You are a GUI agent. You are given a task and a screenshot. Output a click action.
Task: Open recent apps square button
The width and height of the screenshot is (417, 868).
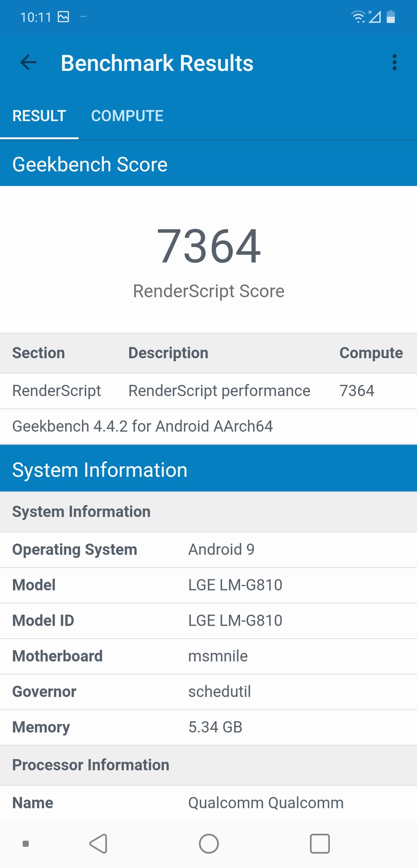[x=320, y=843]
